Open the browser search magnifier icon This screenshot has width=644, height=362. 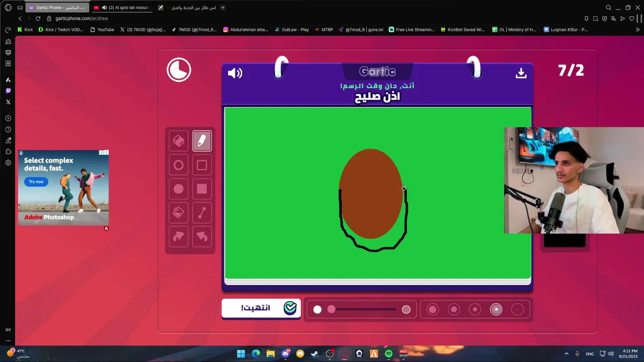[608, 8]
